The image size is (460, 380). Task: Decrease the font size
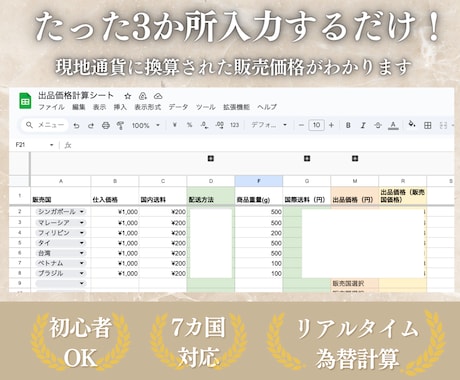tap(301, 125)
